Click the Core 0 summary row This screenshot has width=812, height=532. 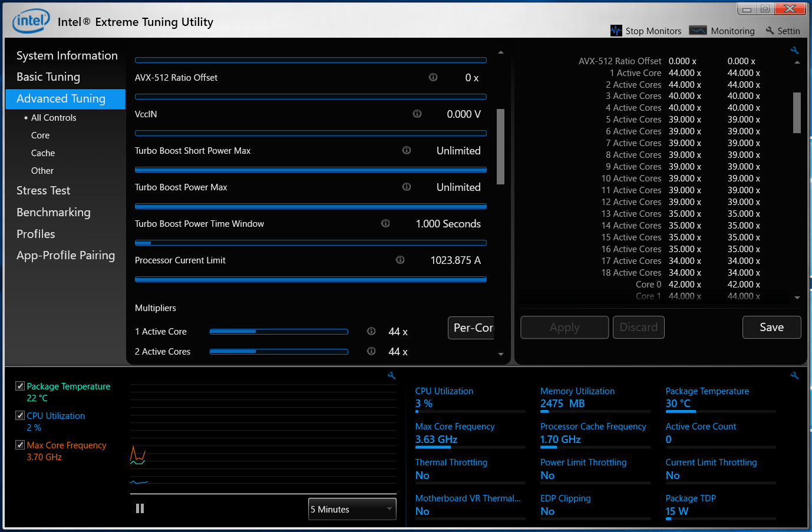click(698, 285)
